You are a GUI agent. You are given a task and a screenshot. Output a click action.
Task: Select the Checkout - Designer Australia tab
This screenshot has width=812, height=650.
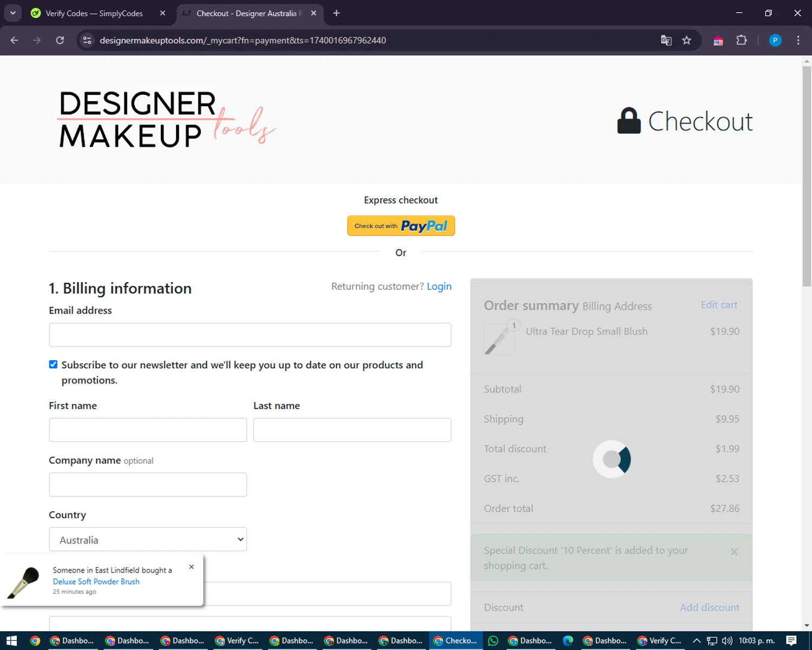[x=250, y=13]
